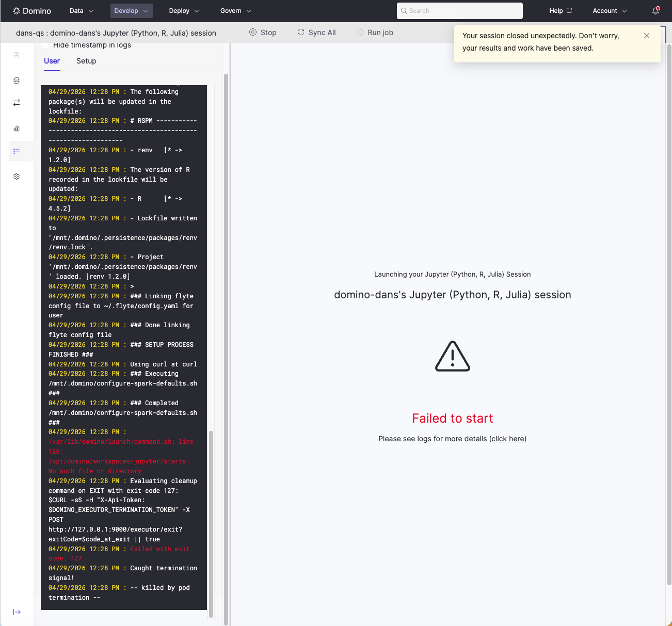
Task: Click the 'Evaluating cleanup command' log line
Action: pos(123,510)
